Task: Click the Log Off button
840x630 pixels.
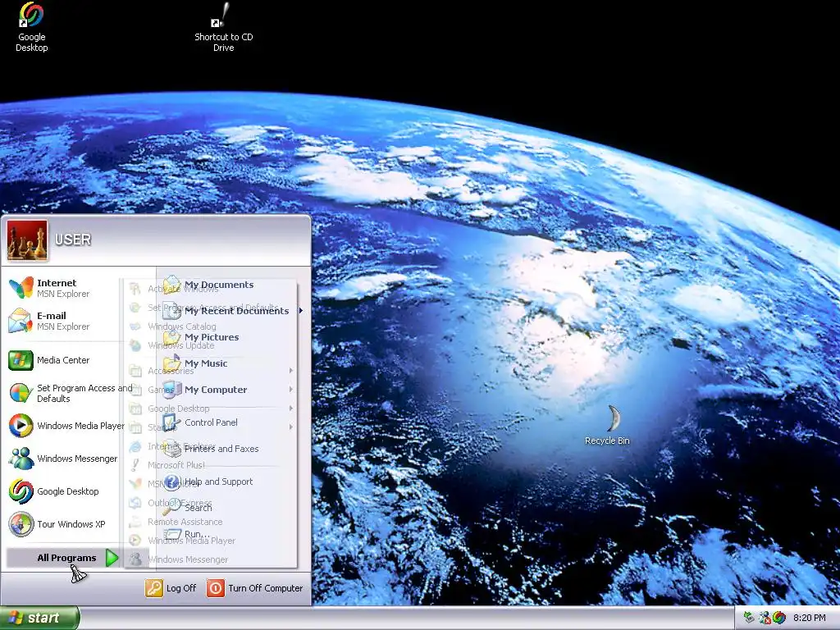Action: coord(171,588)
